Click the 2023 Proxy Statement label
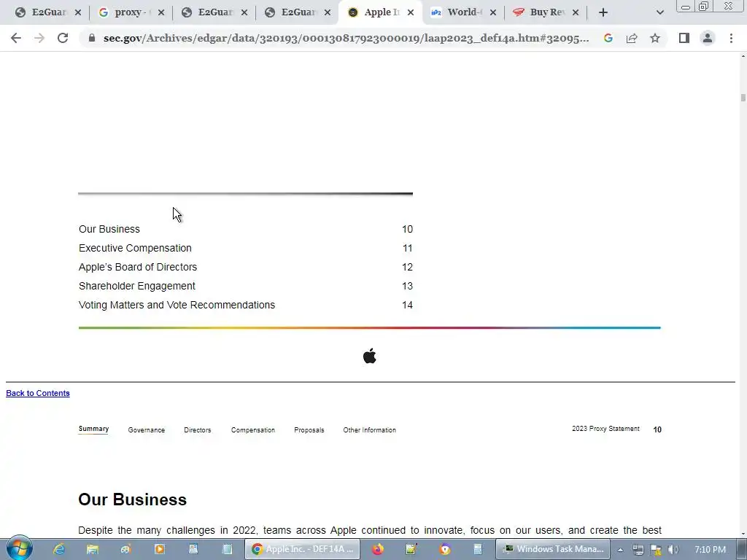 605,429
